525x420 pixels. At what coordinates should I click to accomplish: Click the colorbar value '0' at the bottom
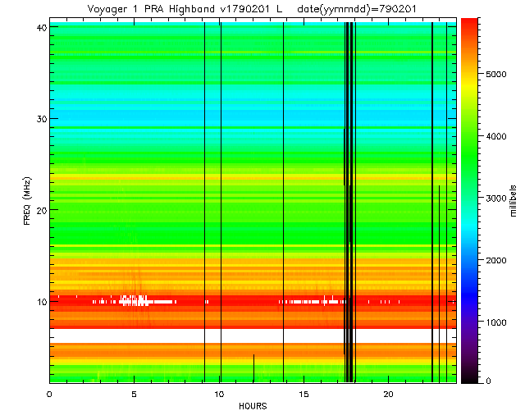pyautogui.click(x=488, y=381)
